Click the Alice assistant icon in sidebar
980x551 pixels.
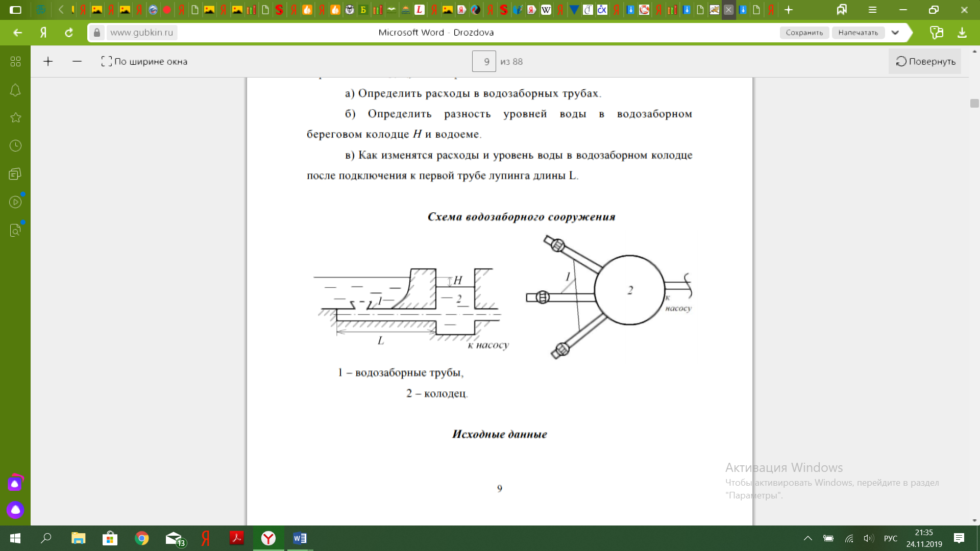tap(15, 510)
